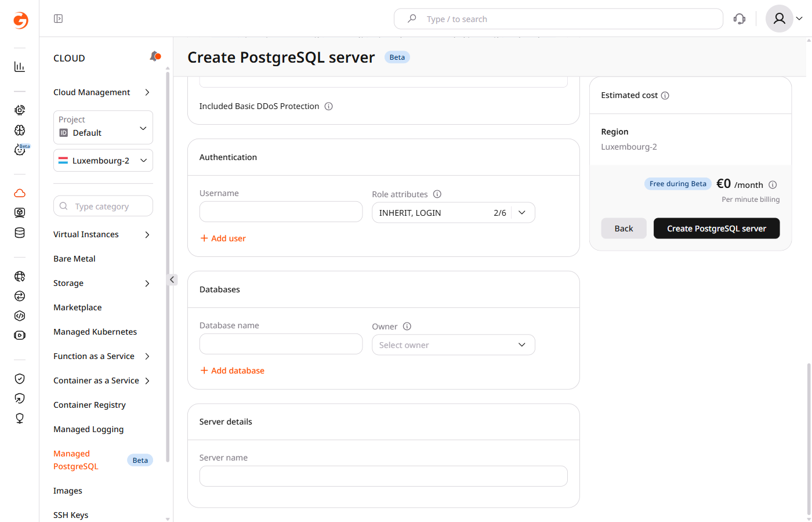Collapse the cloud side menu with arrow

(x=172, y=280)
